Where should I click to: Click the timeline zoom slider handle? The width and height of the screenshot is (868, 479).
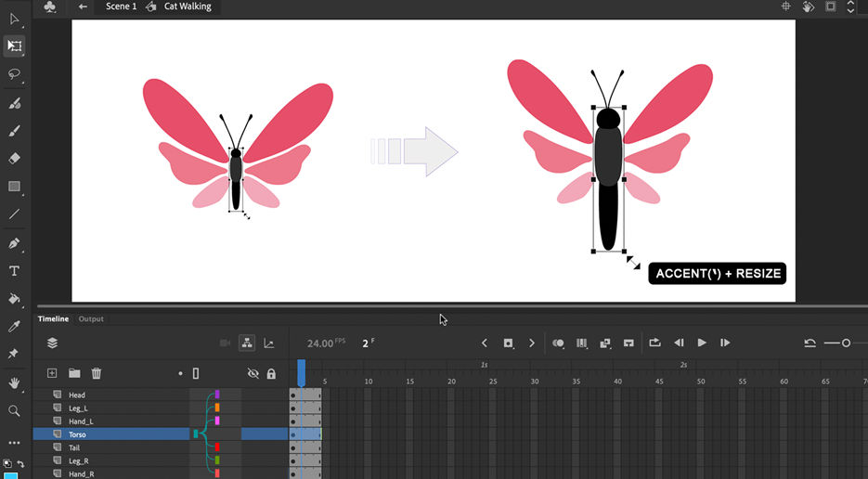point(846,343)
